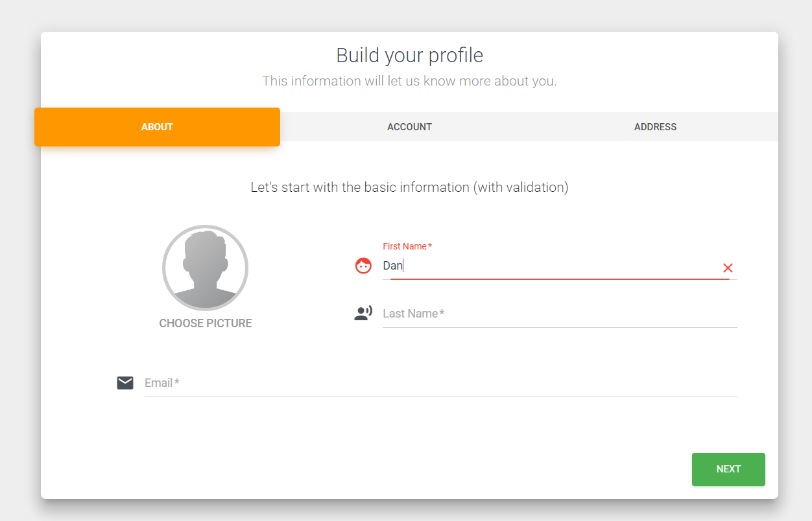Click the gray page background outside the card
The height and width of the screenshot is (521, 812).
(19, 259)
